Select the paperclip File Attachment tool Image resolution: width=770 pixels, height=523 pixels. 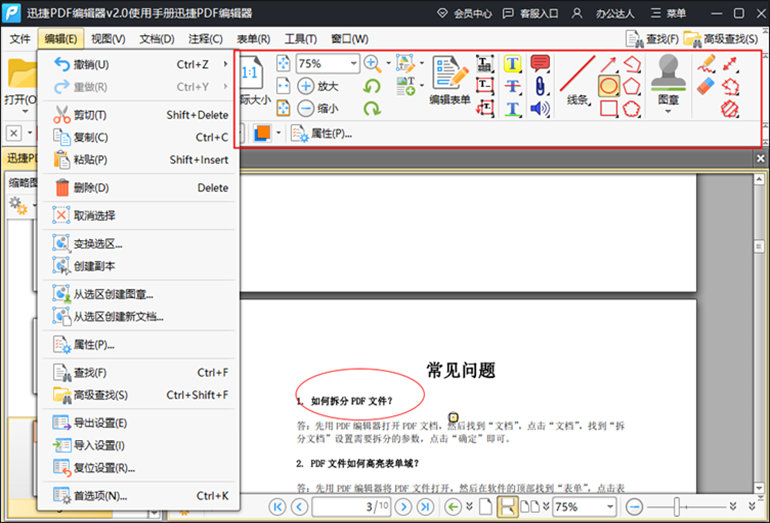540,86
